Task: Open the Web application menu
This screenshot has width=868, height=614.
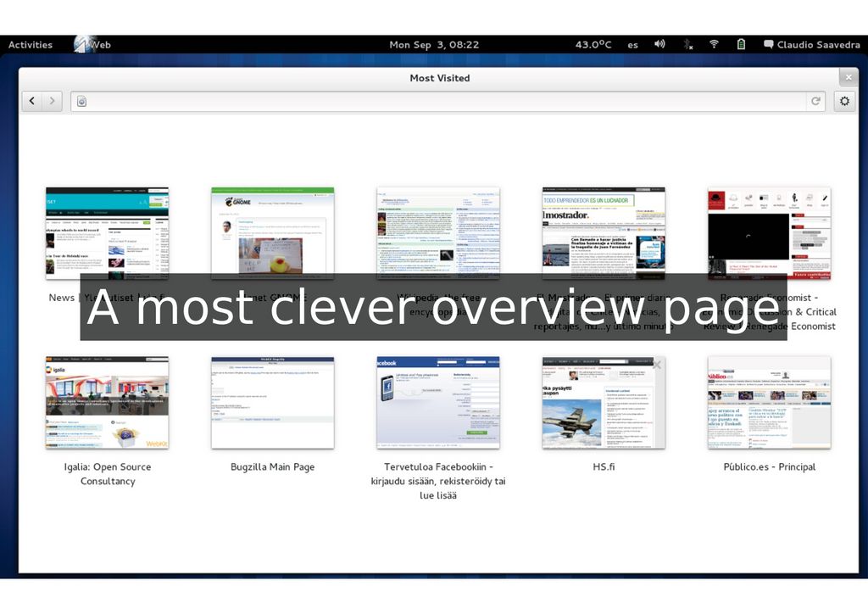Action: tap(93, 45)
